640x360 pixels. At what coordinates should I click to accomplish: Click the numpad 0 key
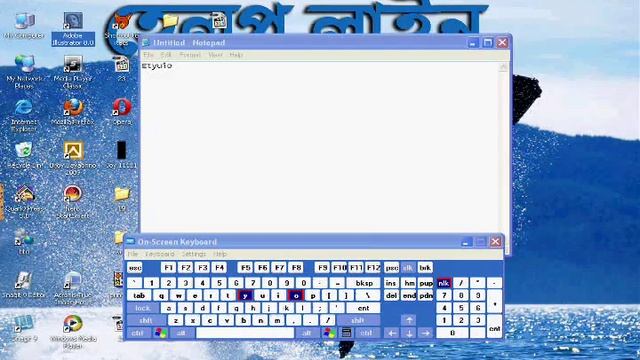(x=452, y=333)
